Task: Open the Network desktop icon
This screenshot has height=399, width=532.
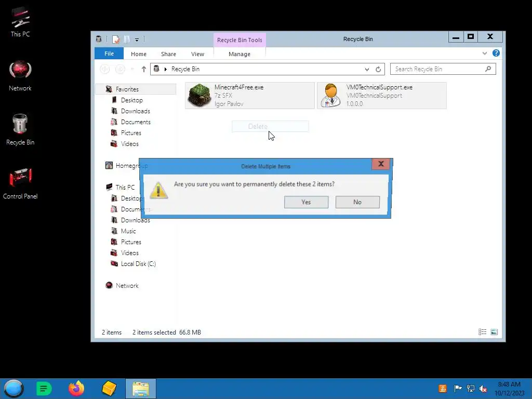Action: click(20, 76)
